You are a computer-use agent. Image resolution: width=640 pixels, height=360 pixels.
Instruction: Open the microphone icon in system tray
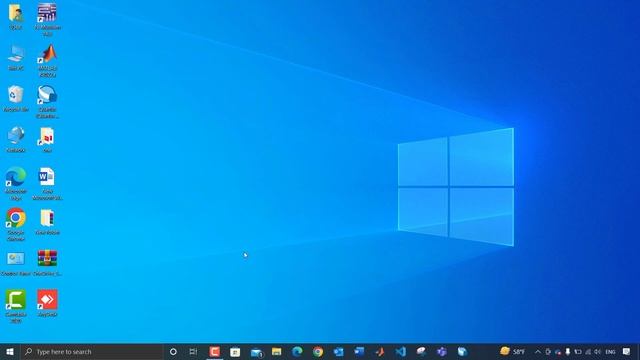pyautogui.click(x=568, y=351)
